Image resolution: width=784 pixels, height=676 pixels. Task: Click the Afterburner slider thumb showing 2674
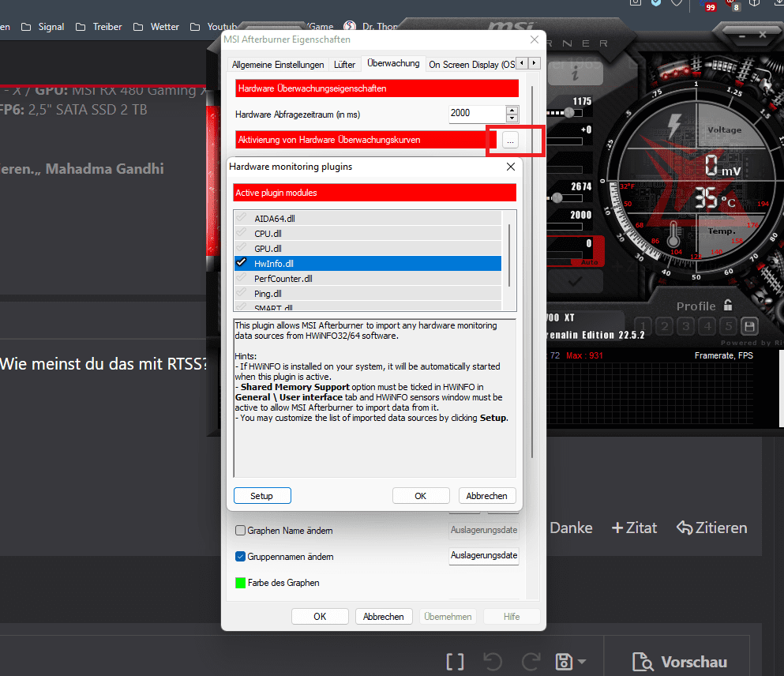[x=557, y=198]
